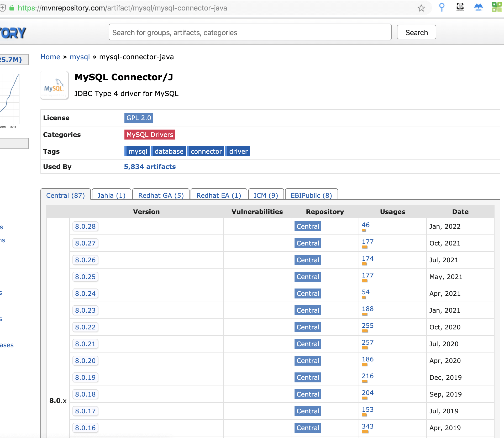Screen dimensions: 504x438
Task: Open version 8.0.28
Action: [85, 226]
